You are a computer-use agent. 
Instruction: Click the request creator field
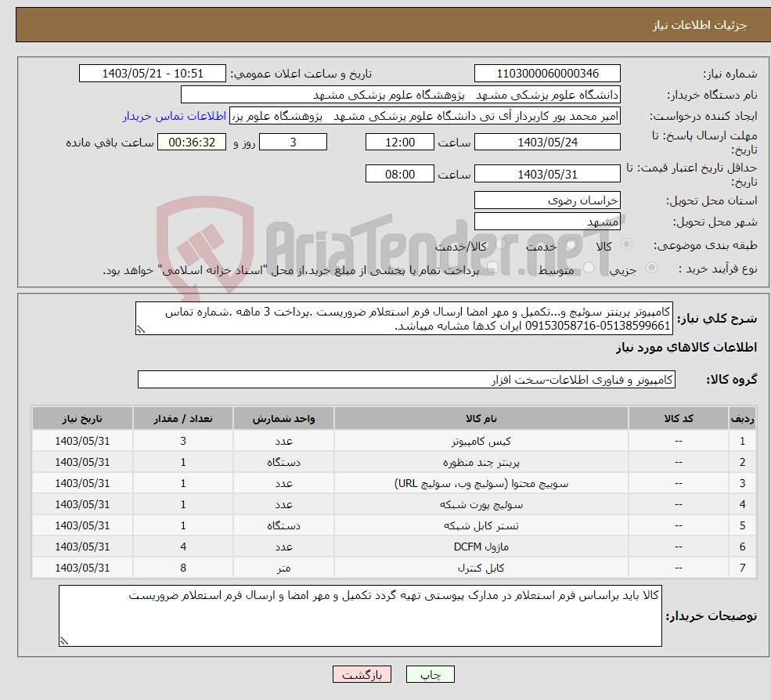pyautogui.click(x=425, y=116)
